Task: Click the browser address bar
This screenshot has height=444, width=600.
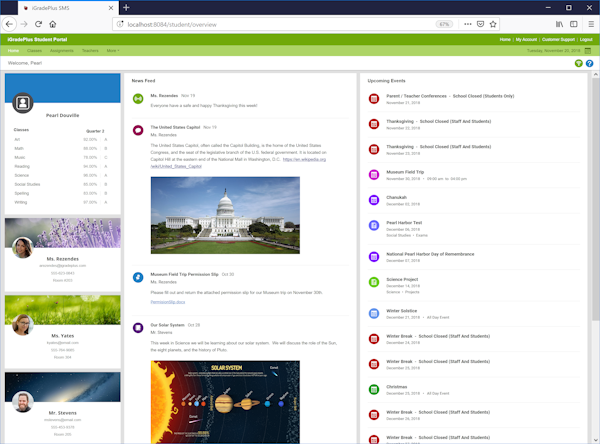Action: click(x=250, y=23)
